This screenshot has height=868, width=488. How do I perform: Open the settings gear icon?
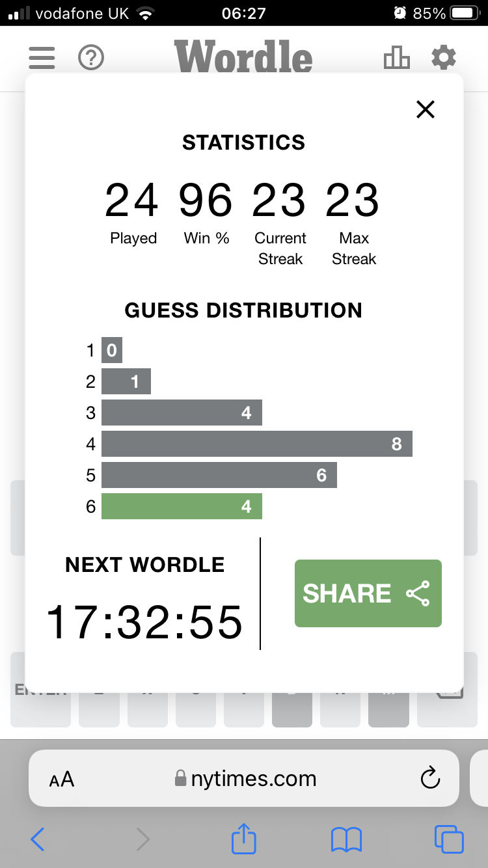click(444, 58)
